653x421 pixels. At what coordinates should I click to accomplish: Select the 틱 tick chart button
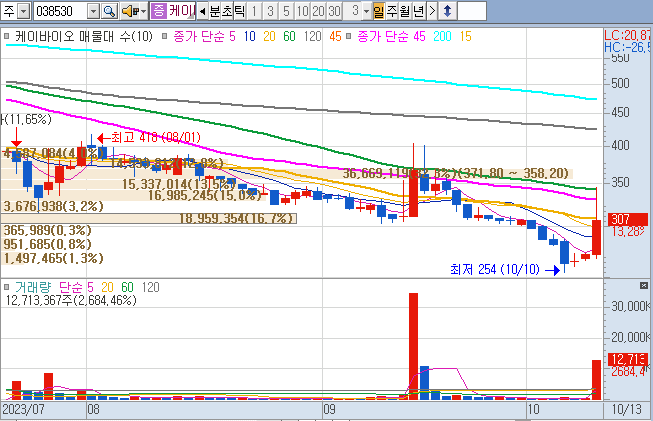click(x=240, y=11)
